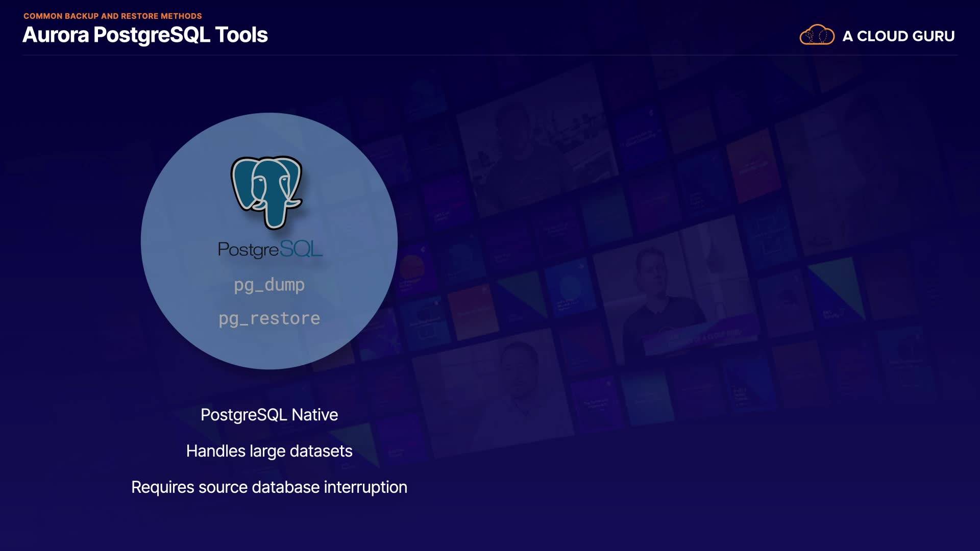The height and width of the screenshot is (551, 980).
Task: Select the pg_restore command text
Action: pos(269,319)
